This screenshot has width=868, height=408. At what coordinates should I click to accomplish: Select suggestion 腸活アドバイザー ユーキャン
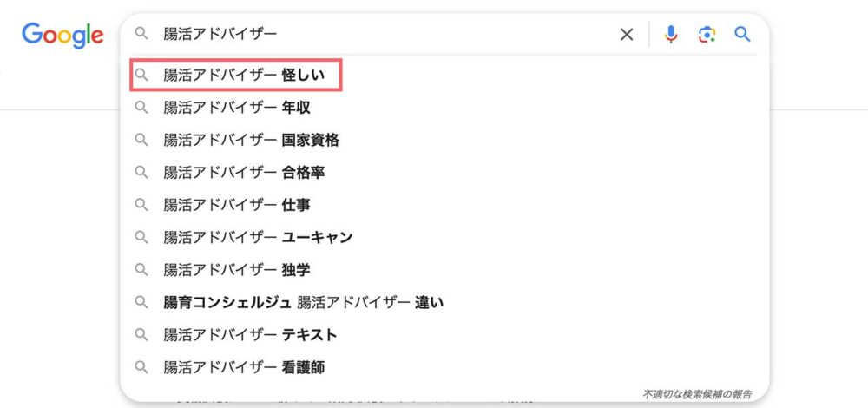[x=444, y=238]
